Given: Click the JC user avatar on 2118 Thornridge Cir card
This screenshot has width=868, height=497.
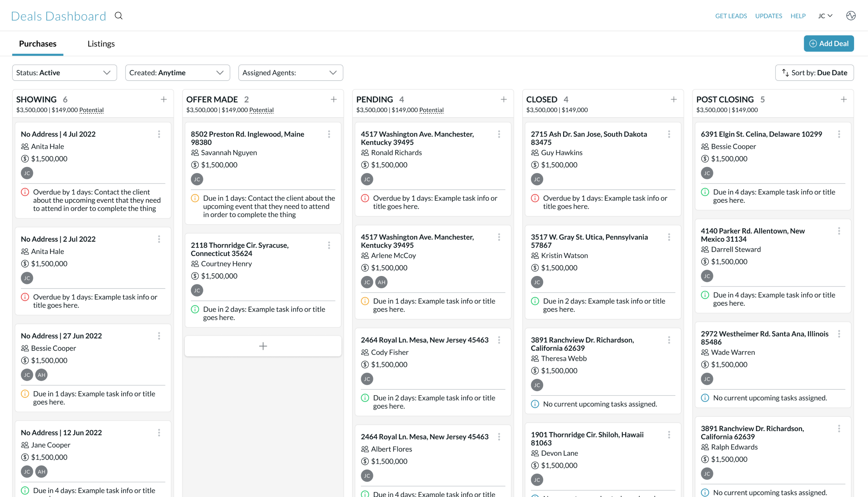Looking at the screenshot, I should pyautogui.click(x=197, y=290).
